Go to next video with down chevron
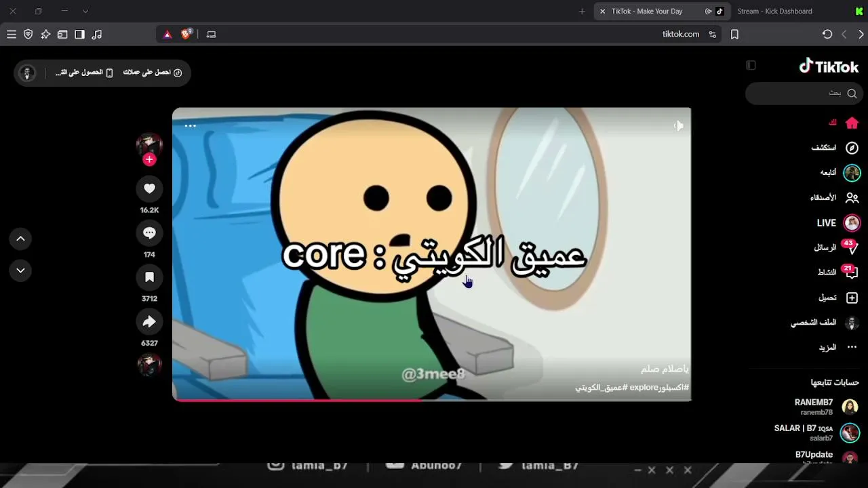Screen dimensions: 868x488 point(20,270)
